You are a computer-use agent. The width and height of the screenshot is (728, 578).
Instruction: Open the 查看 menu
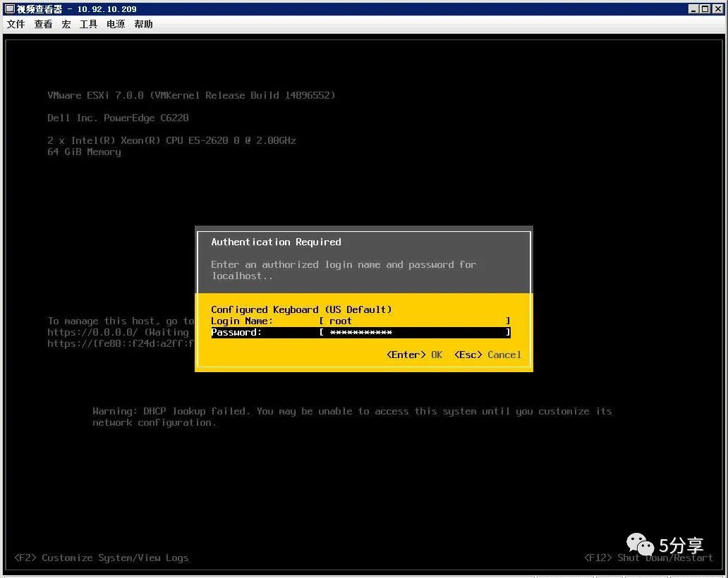point(43,24)
